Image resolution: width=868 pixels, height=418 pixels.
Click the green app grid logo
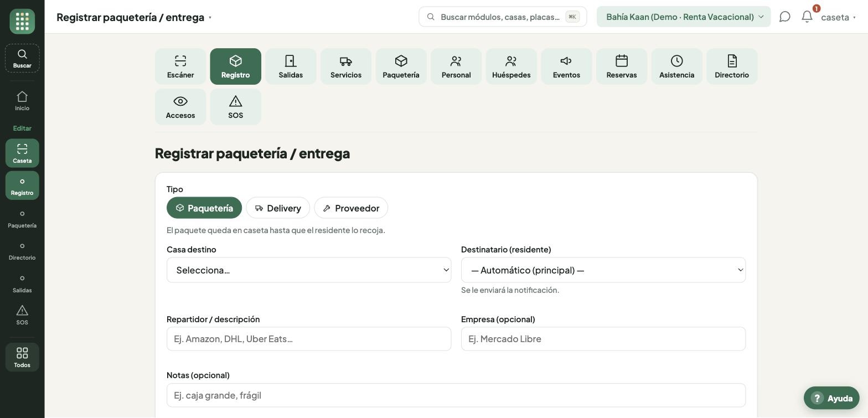(x=22, y=22)
